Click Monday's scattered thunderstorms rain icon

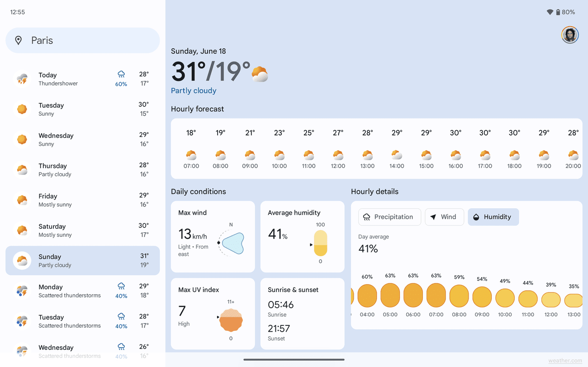coord(121,286)
